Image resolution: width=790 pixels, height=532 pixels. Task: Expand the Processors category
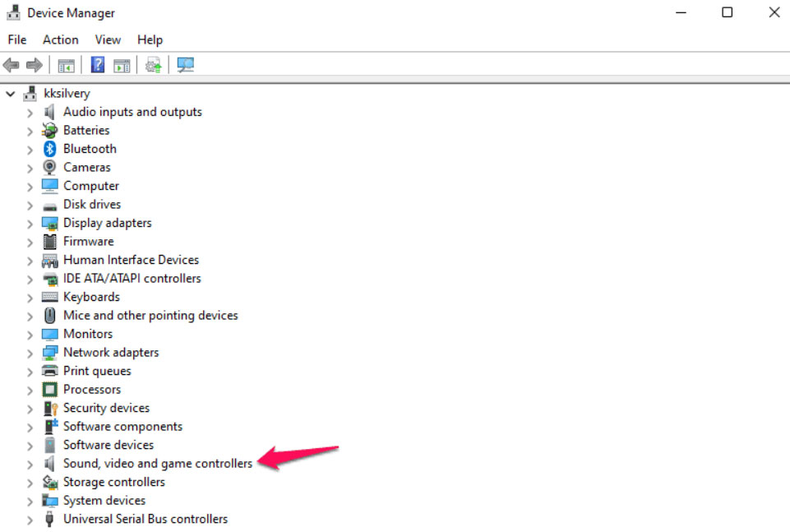click(x=30, y=390)
